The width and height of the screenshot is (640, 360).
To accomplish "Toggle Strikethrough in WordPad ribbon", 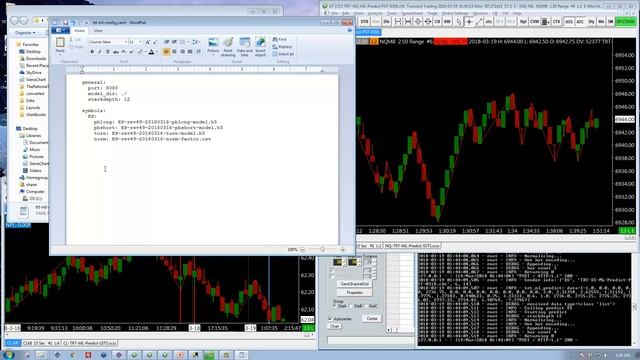I will click(116, 52).
